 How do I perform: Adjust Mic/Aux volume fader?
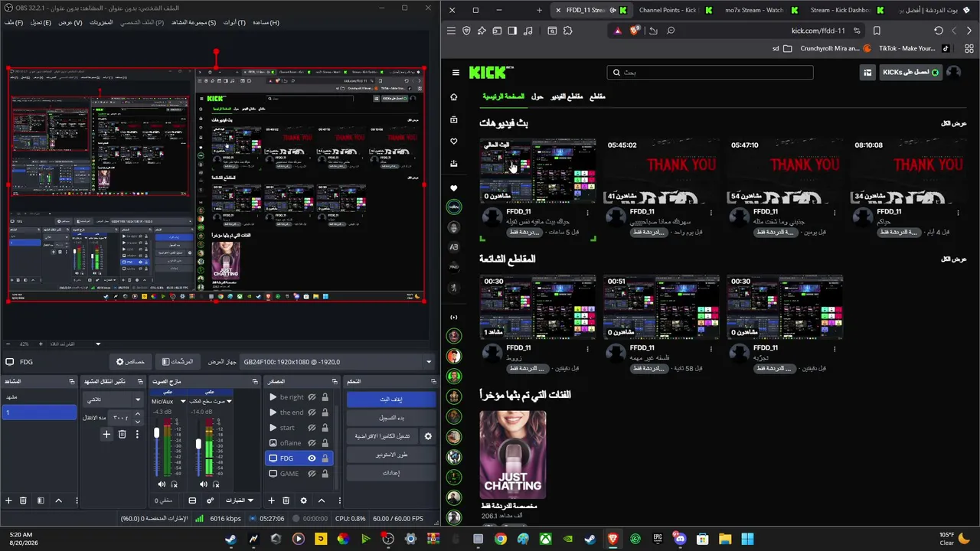(157, 433)
